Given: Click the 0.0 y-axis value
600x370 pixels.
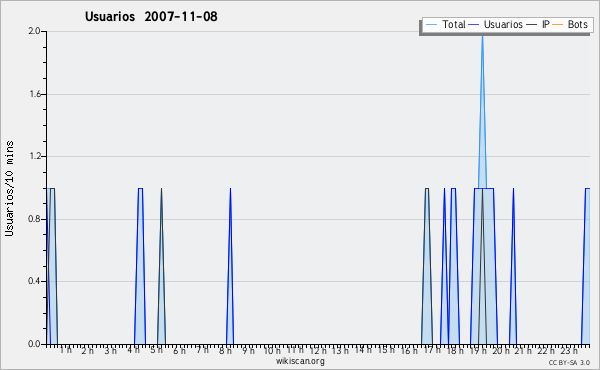Looking at the screenshot, I should [x=34, y=344].
